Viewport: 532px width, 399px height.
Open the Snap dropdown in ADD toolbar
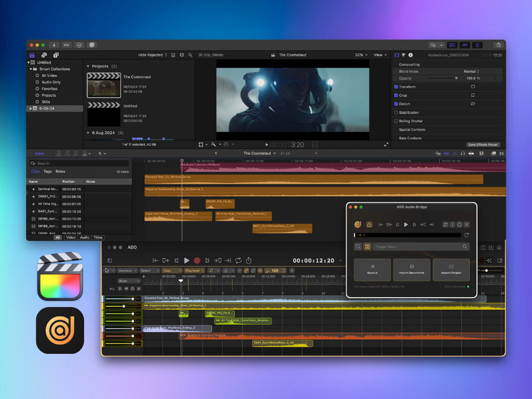[171, 271]
